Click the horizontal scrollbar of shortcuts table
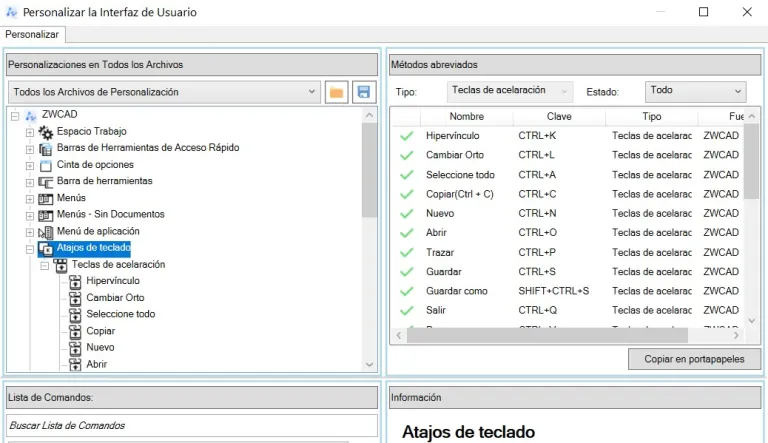 tap(547, 335)
